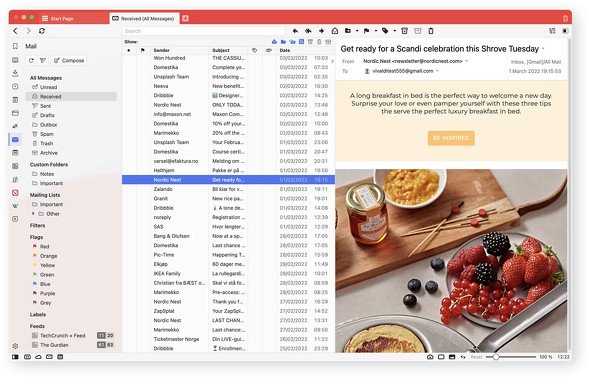Click the trash can icon in the mail toolbar

click(x=431, y=31)
